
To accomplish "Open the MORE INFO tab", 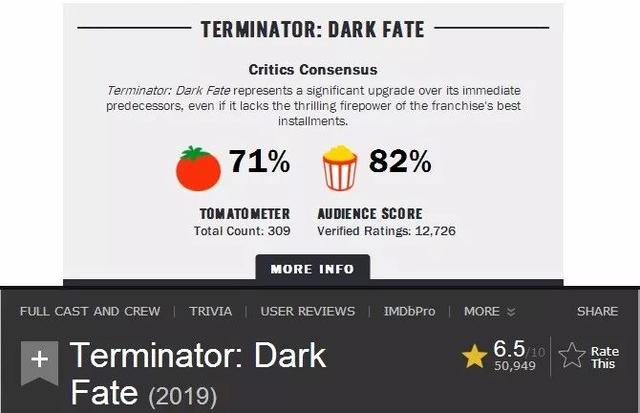I will (x=313, y=269).
